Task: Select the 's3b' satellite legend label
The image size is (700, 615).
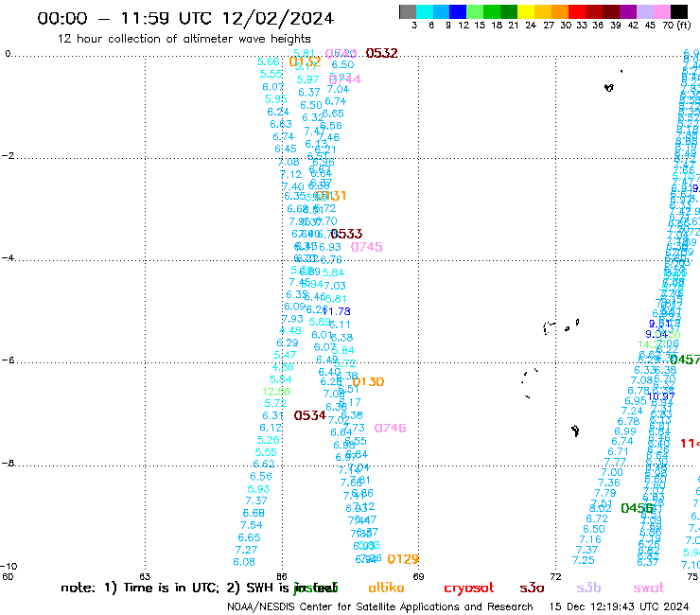Action: click(x=588, y=588)
